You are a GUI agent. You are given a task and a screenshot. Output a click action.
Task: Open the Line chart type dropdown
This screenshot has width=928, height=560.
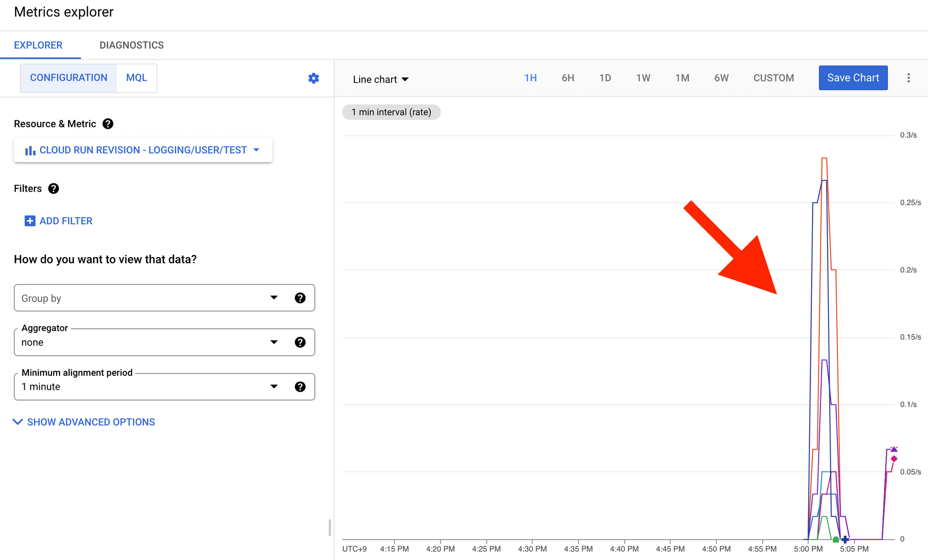pos(380,79)
